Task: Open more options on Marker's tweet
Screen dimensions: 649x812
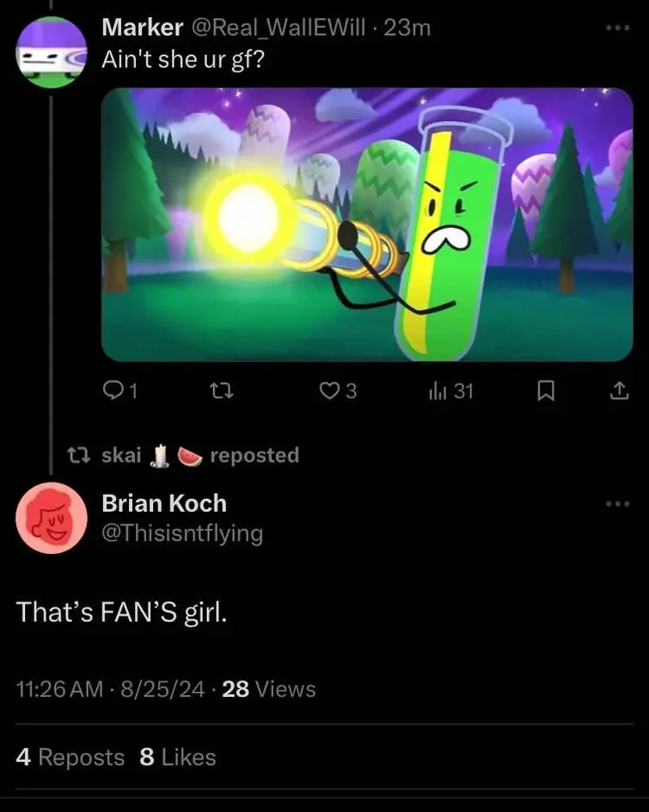Action: click(x=617, y=28)
